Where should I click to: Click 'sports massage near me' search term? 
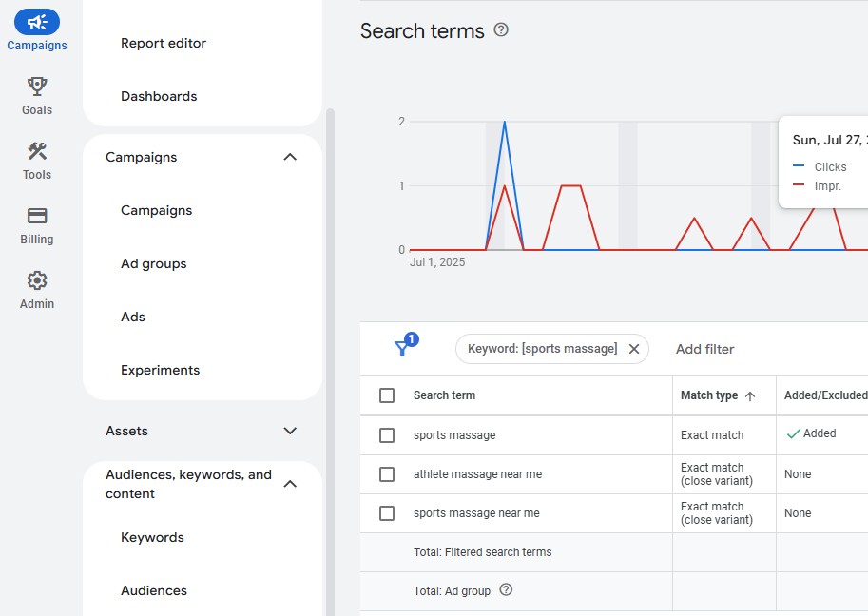coord(476,513)
